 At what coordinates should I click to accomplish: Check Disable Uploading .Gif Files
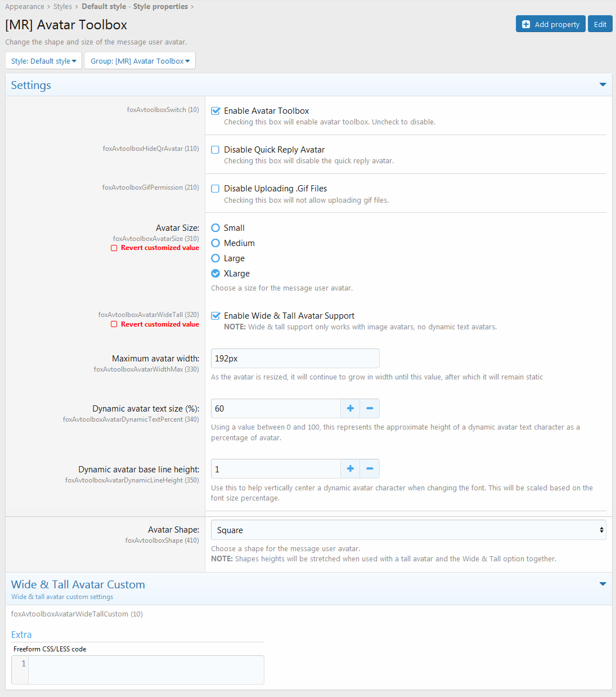pos(215,189)
